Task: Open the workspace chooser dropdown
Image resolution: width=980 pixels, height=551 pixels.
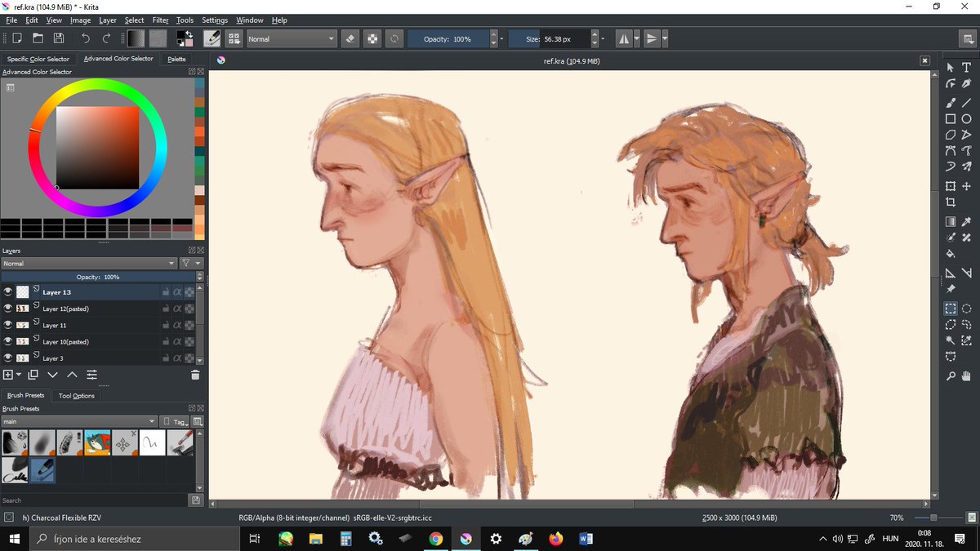Action: coord(966,38)
